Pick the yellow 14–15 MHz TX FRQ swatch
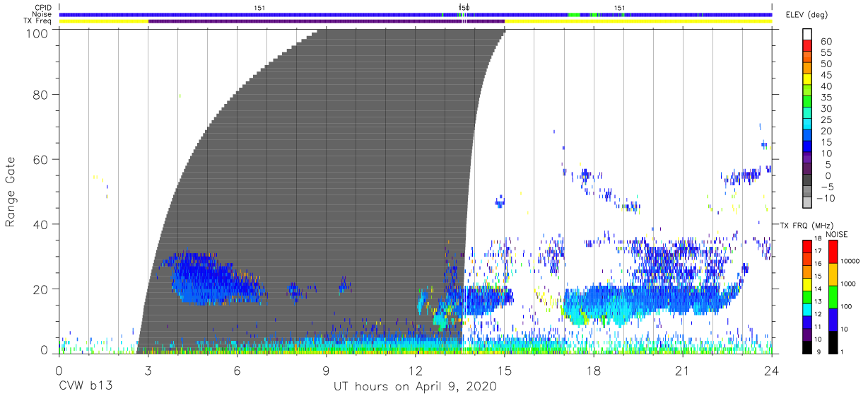The width and height of the screenshot is (868, 401). (x=807, y=283)
